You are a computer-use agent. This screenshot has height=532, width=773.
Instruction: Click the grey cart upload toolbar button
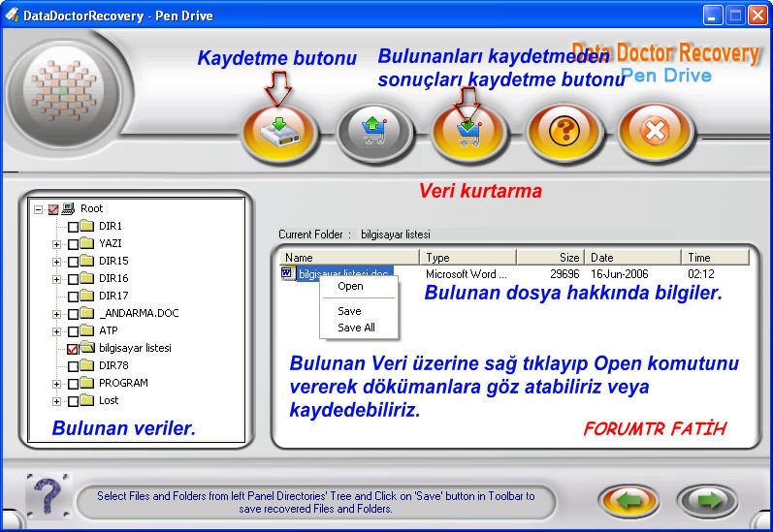[x=374, y=133]
